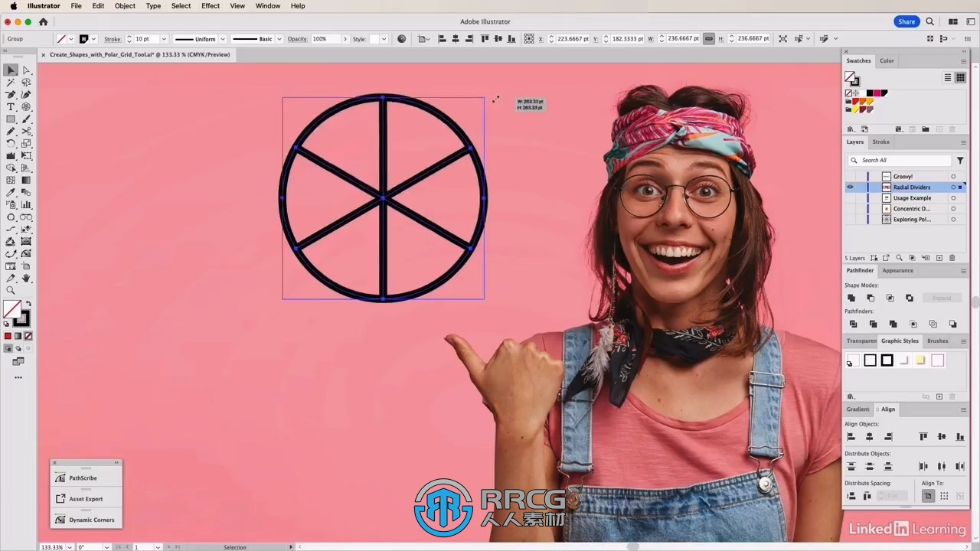Screen dimensions: 980x551
Task: Toggle visibility of Radial Dividers layer
Action: (850, 187)
